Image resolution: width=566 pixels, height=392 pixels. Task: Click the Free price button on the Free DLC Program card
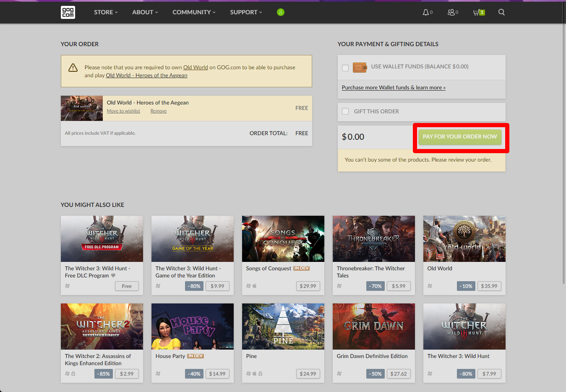point(127,286)
